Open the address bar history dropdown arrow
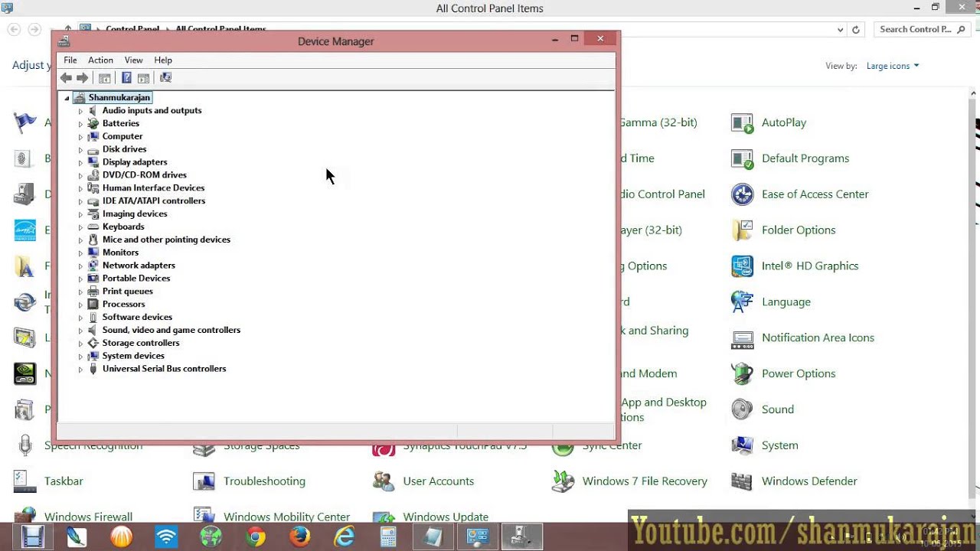The height and width of the screenshot is (551, 980). pyautogui.click(x=840, y=30)
